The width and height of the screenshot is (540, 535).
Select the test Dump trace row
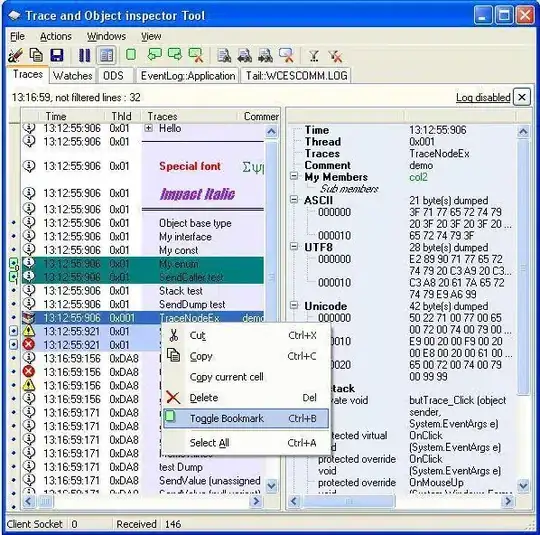tap(143, 467)
